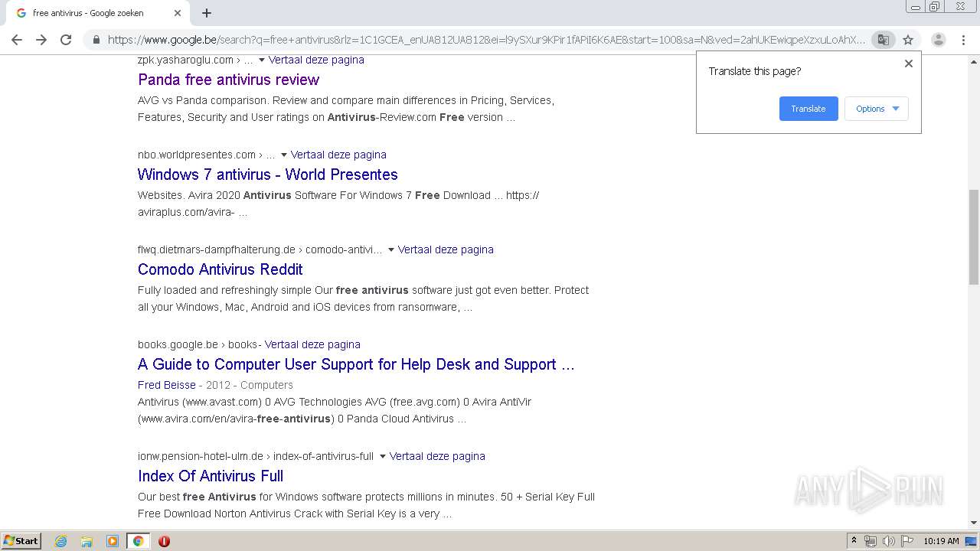Bookmark this page with star icon
This screenshot has width=980, height=551.
[908, 40]
